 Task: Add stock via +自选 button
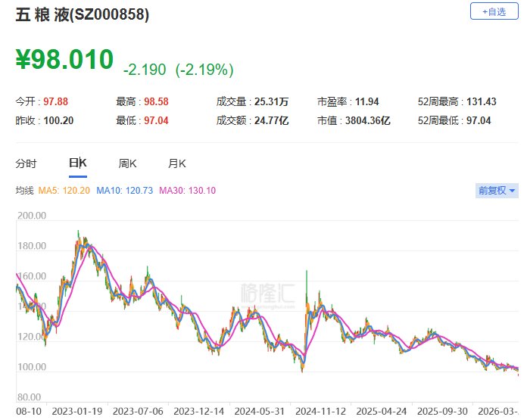(x=494, y=11)
